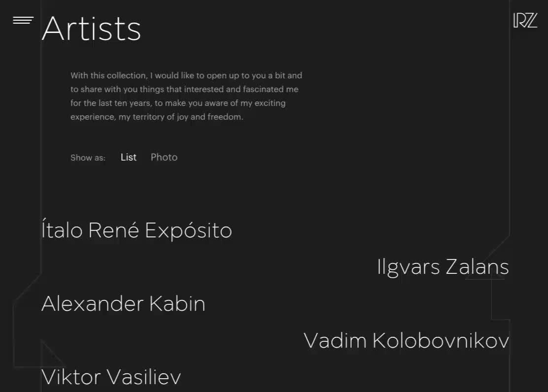Screen dimensions: 548x392
Task: Click the menu icon beside the Artists title
Action: click(x=23, y=20)
